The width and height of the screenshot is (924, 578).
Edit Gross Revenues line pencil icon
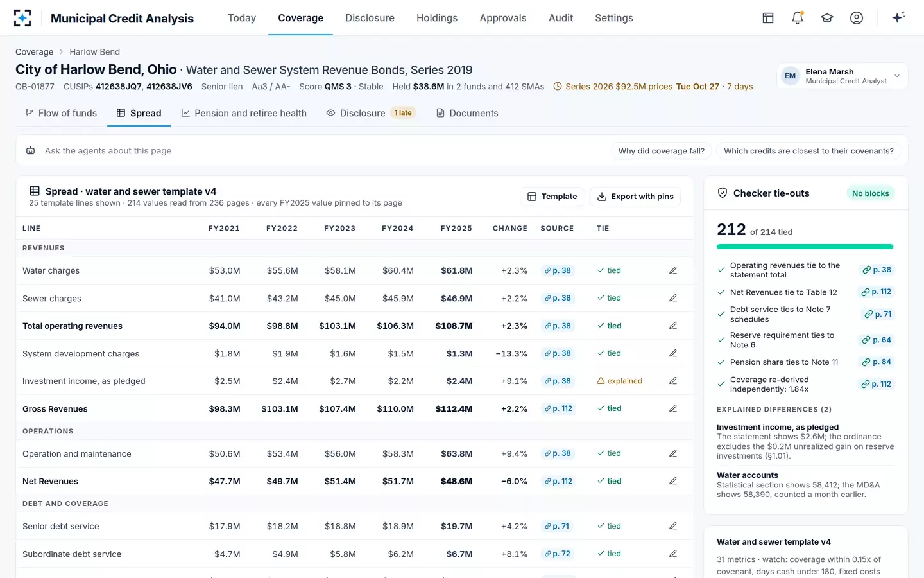[673, 408]
